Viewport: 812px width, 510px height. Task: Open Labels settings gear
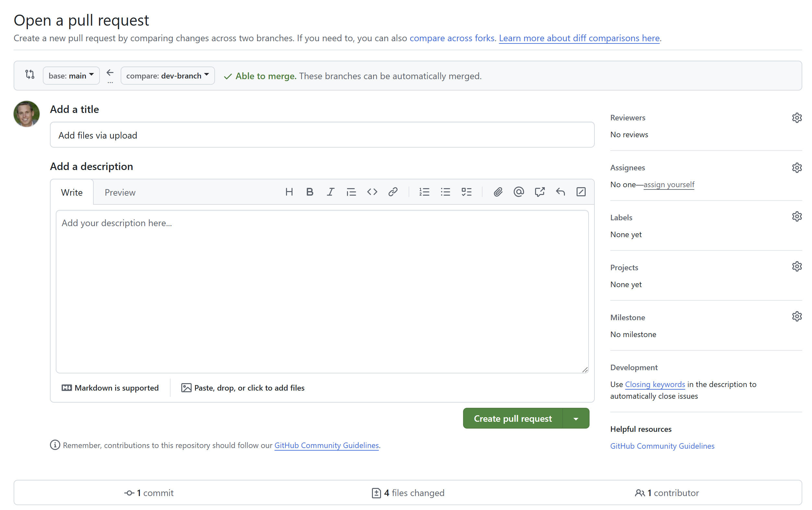pyautogui.click(x=796, y=216)
